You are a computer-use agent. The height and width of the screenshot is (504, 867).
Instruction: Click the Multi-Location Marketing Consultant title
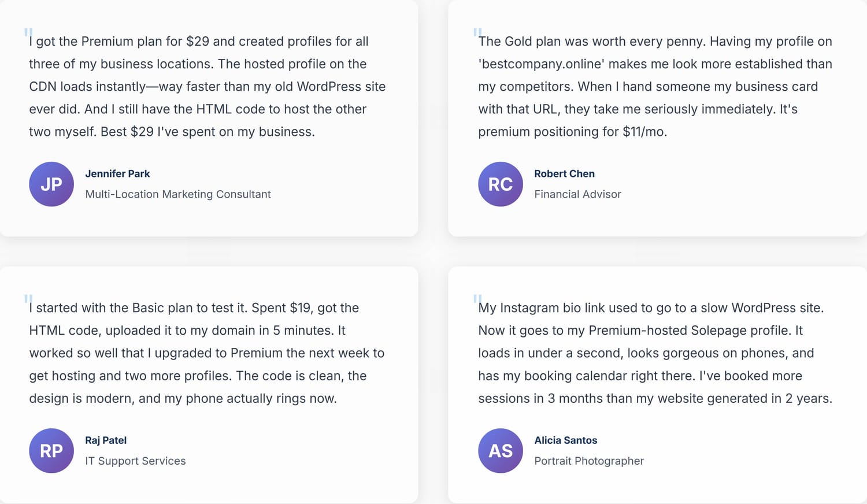click(x=178, y=194)
